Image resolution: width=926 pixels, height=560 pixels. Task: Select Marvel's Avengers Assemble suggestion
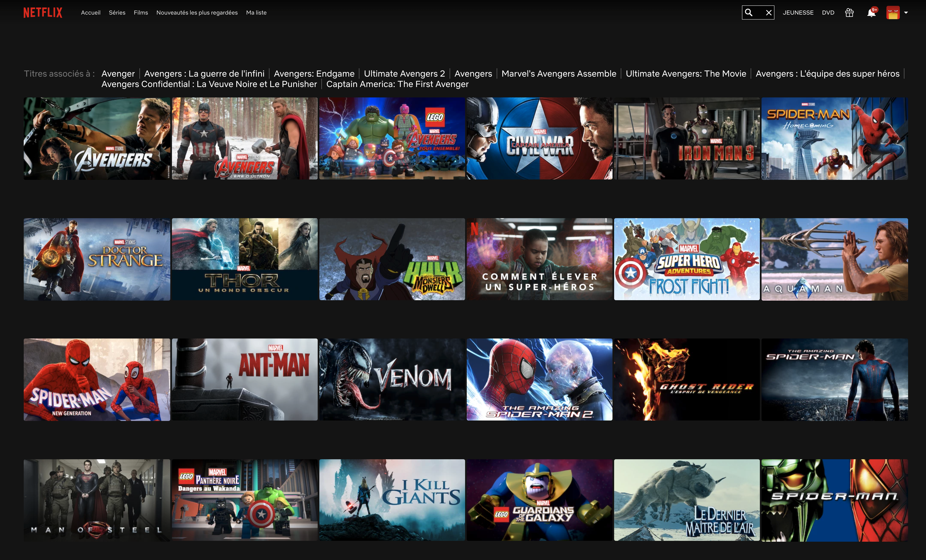pos(559,74)
